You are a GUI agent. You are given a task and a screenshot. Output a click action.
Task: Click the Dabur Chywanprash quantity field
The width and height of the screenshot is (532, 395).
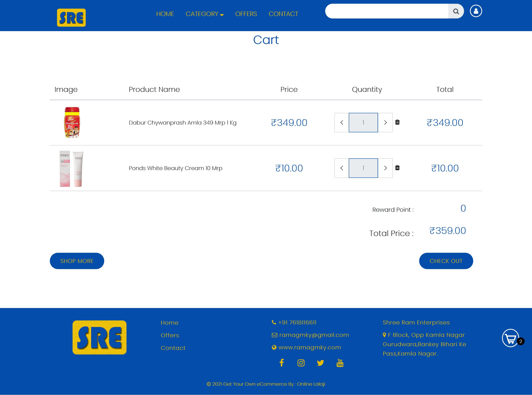(363, 122)
